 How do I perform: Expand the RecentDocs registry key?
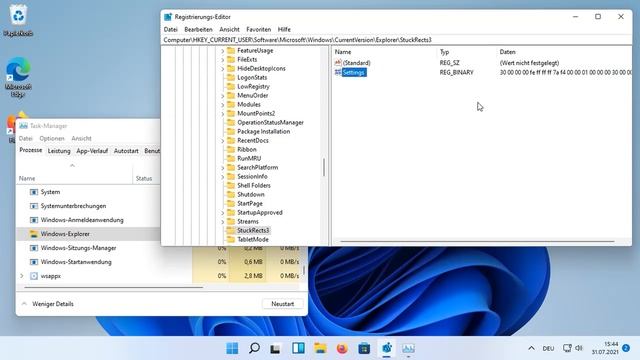tap(222, 140)
